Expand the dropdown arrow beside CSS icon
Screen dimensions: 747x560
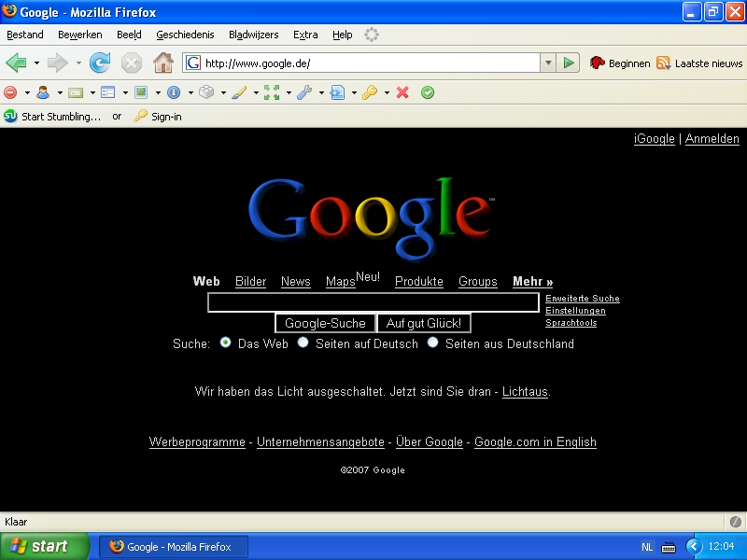[x=92, y=92]
